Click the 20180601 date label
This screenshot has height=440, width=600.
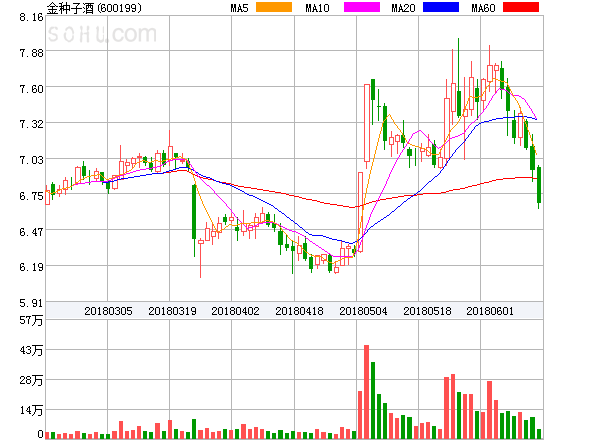coord(490,311)
